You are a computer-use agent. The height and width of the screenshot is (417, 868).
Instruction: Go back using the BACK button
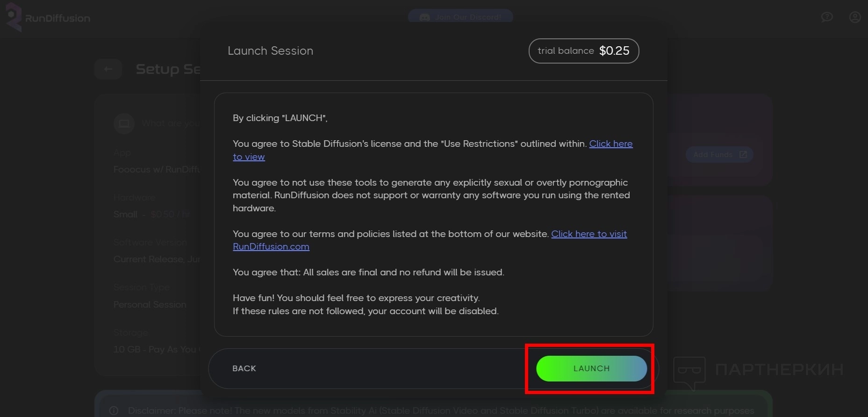[244, 368]
